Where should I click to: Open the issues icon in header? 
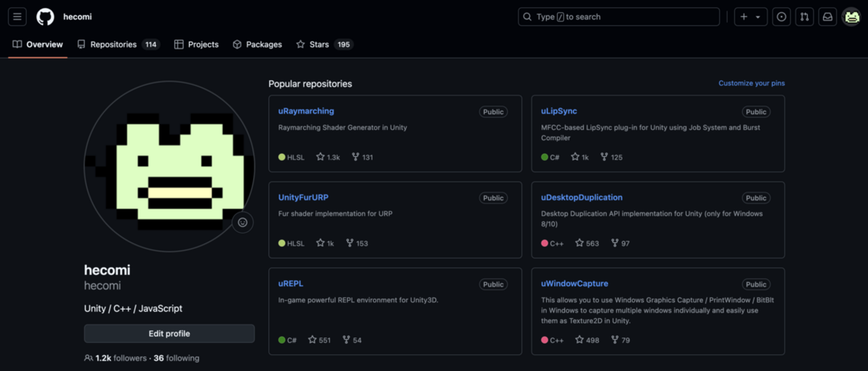pyautogui.click(x=781, y=17)
